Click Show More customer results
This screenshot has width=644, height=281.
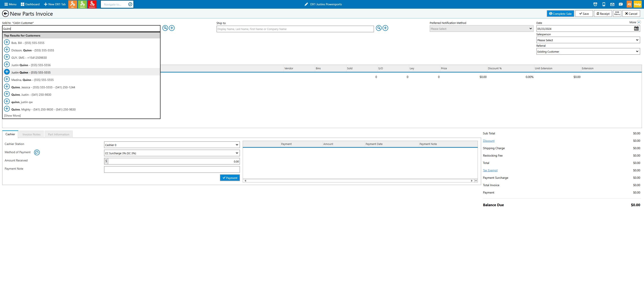12,116
